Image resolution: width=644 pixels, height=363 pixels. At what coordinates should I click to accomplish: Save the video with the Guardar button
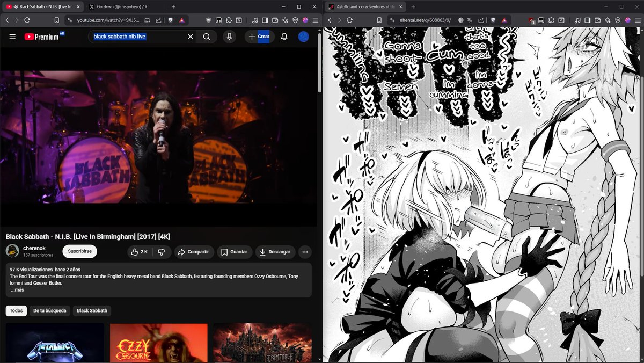(235, 252)
